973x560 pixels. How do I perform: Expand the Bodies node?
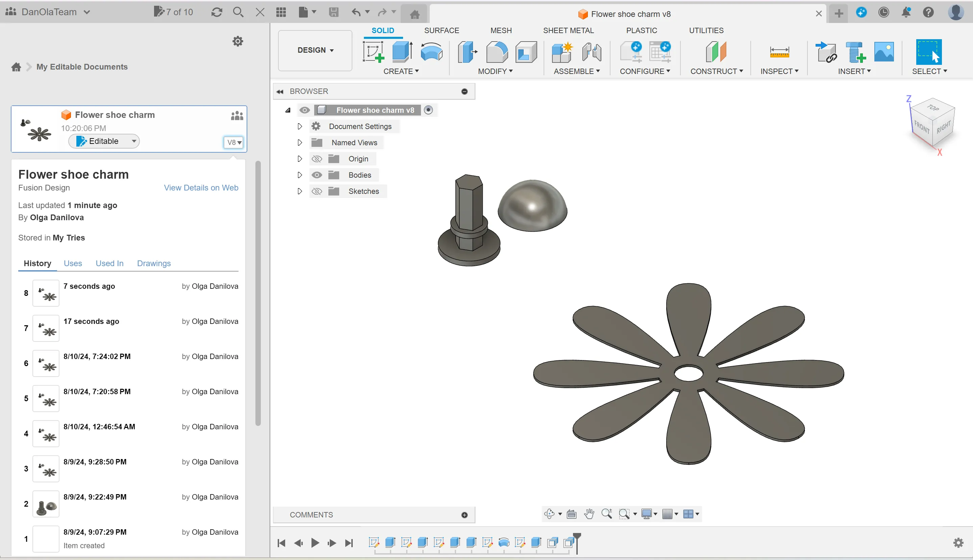pos(300,175)
